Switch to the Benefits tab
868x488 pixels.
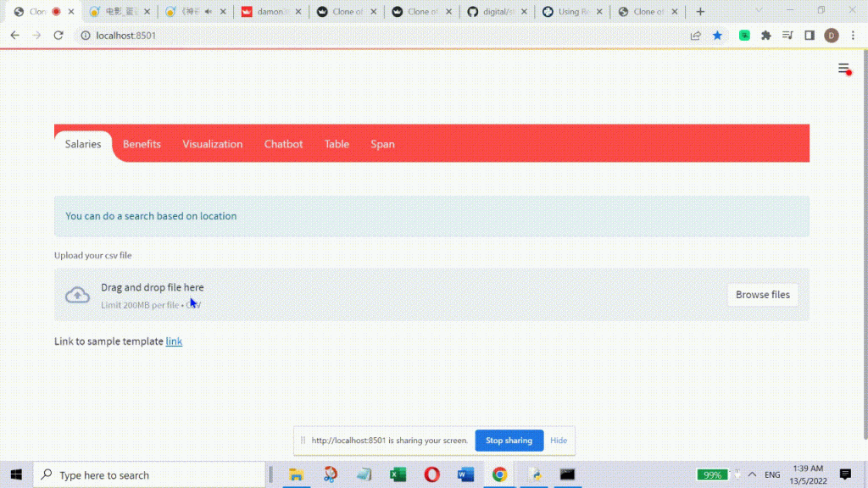coord(142,144)
